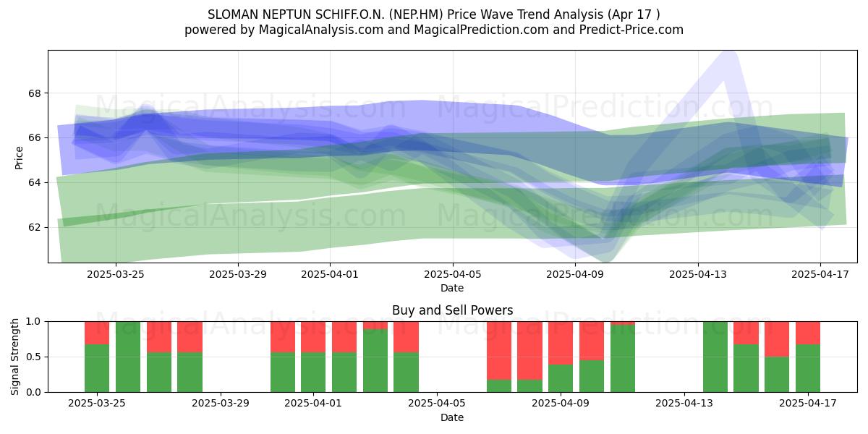Select the fully green bar for 2025-04-14
868x434 pixels.
click(x=715, y=357)
